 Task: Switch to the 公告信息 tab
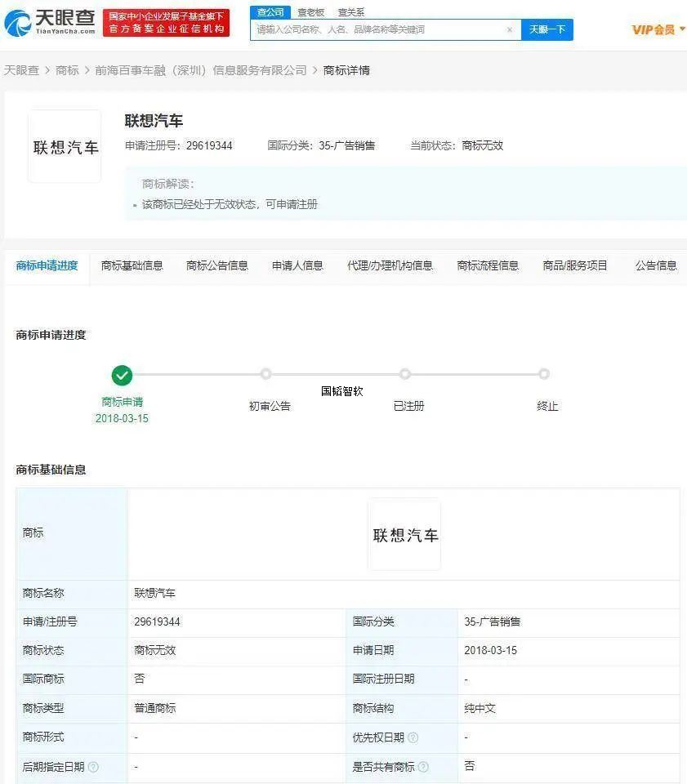[656, 266]
